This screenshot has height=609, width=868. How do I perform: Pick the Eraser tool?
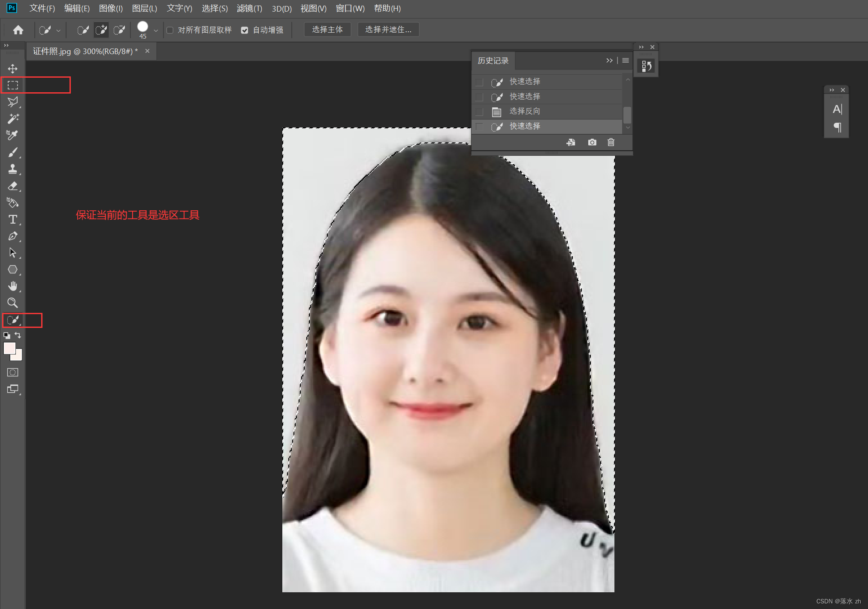click(x=13, y=186)
